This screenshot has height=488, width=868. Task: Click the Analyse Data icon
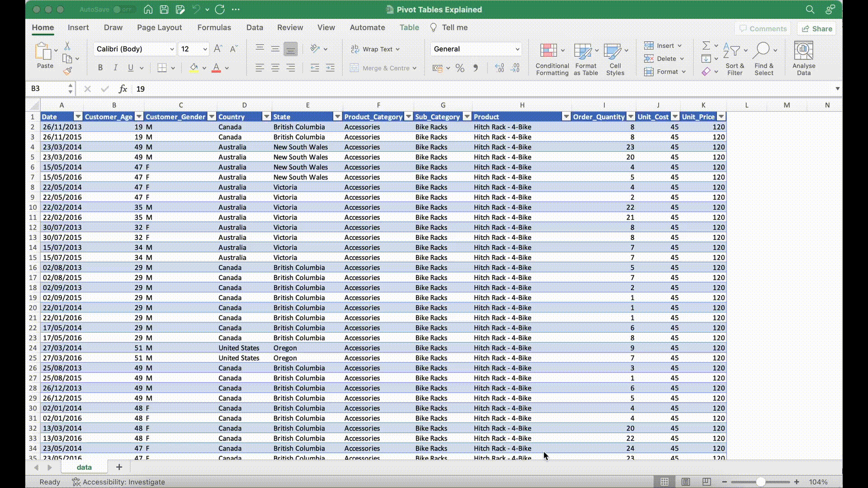pyautogui.click(x=803, y=59)
